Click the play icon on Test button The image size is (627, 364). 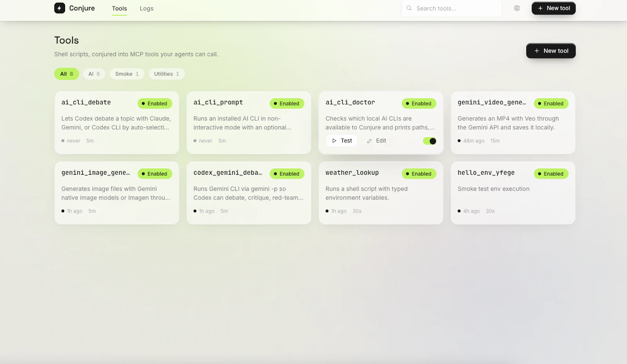[334, 141]
